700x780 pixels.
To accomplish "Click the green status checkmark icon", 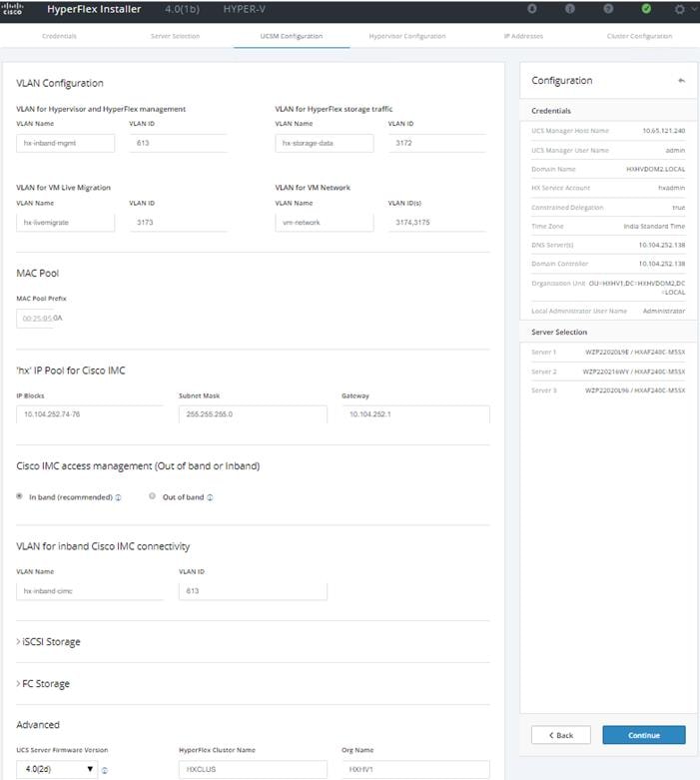I will point(646,8).
